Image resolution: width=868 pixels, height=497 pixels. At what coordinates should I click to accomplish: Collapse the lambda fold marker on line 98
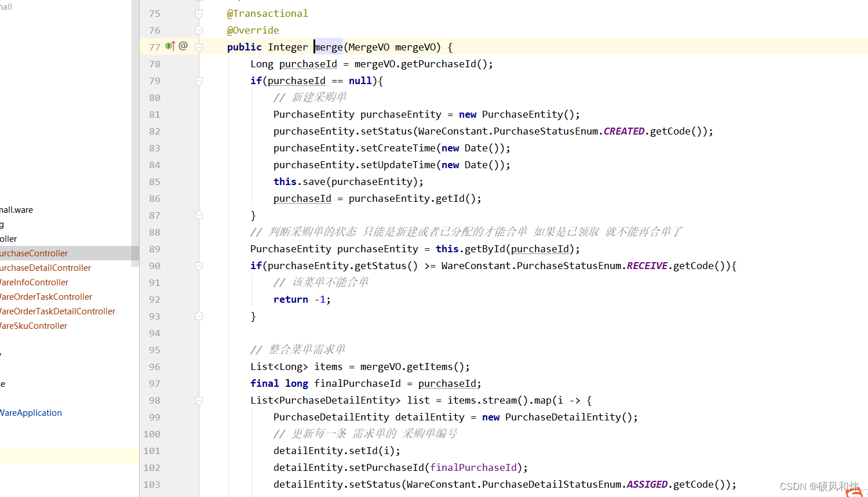199,400
